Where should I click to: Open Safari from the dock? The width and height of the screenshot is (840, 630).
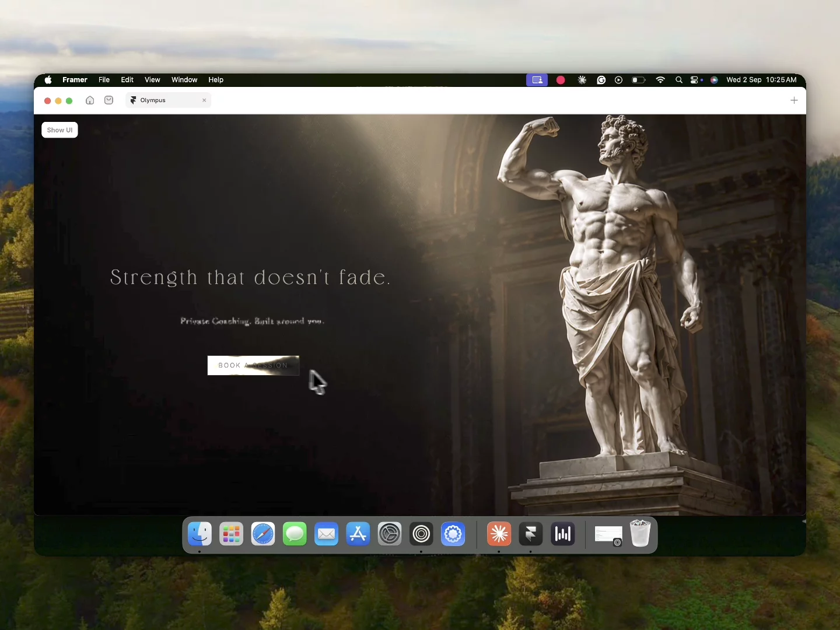(x=263, y=534)
